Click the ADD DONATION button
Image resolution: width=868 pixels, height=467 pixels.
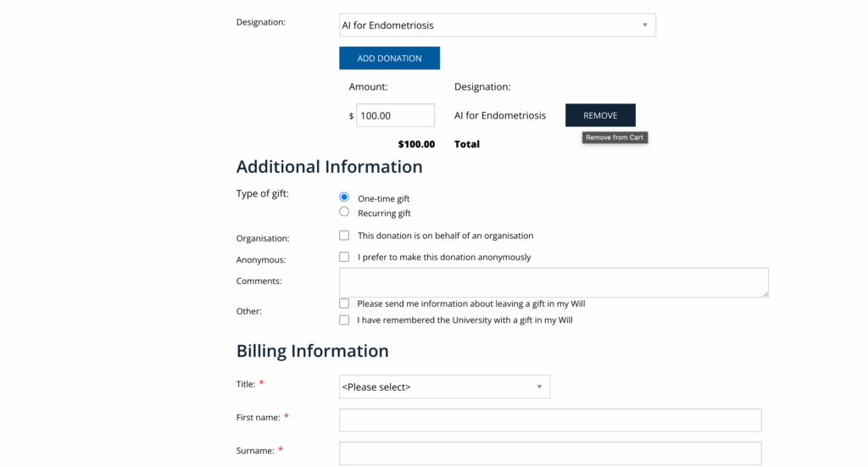(x=389, y=58)
